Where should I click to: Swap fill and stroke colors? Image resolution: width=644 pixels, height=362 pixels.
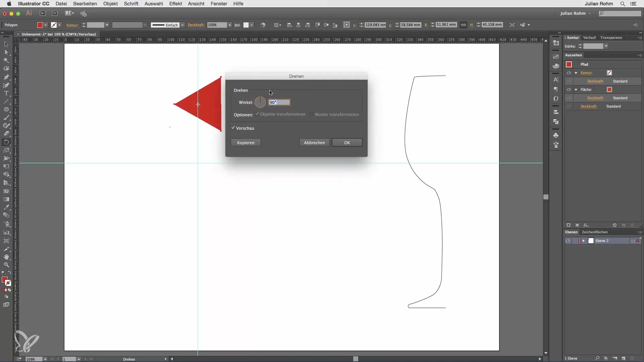(9, 273)
